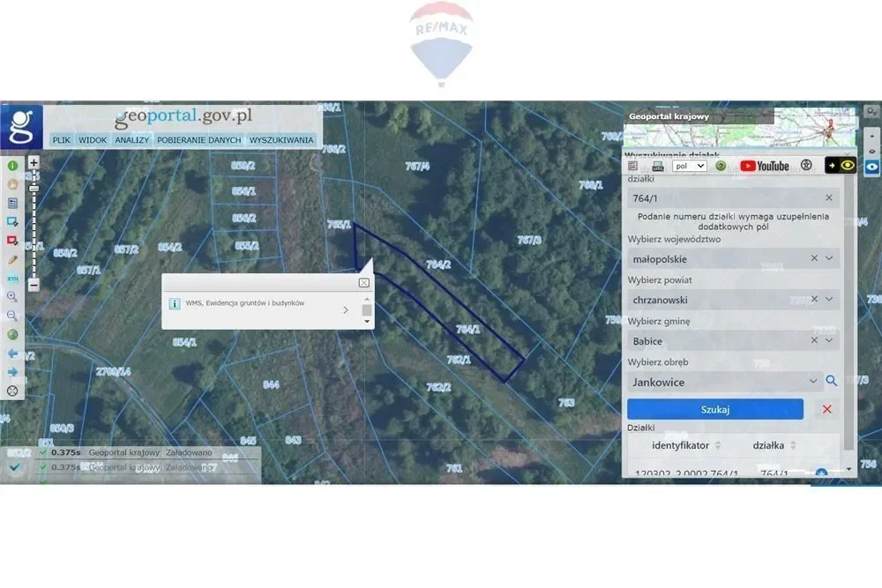The image size is (882, 588).
Task: Open the powiat chrzanowski dropdown
Action: tap(829, 300)
